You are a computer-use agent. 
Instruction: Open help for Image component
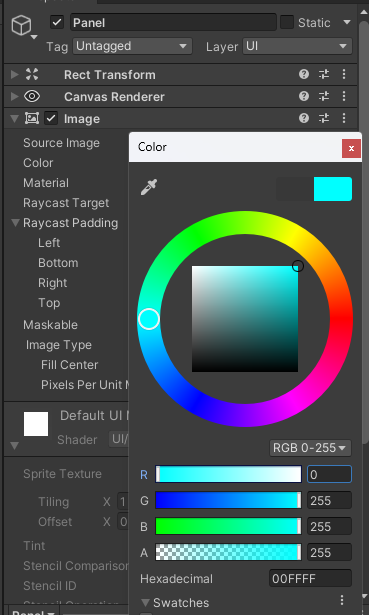click(304, 118)
